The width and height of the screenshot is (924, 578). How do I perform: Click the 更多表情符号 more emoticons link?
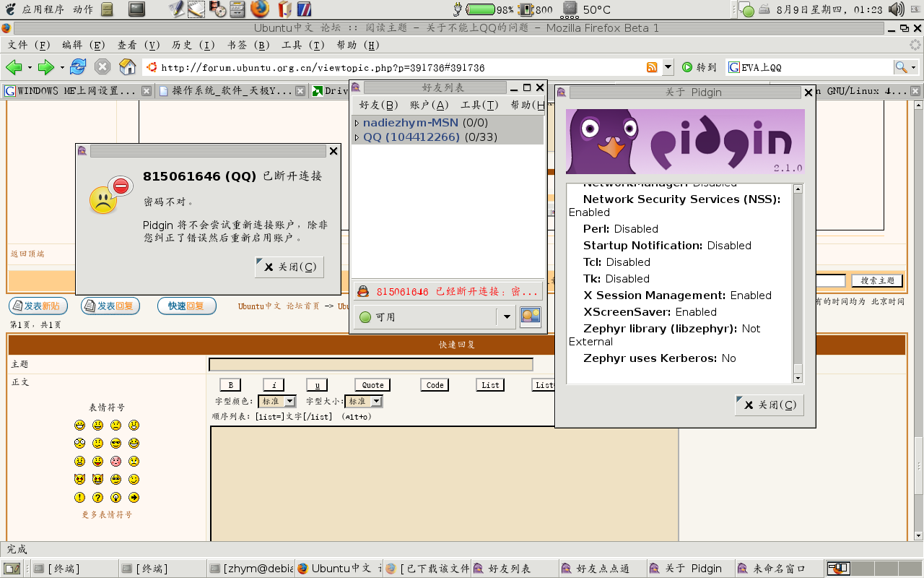click(x=107, y=515)
